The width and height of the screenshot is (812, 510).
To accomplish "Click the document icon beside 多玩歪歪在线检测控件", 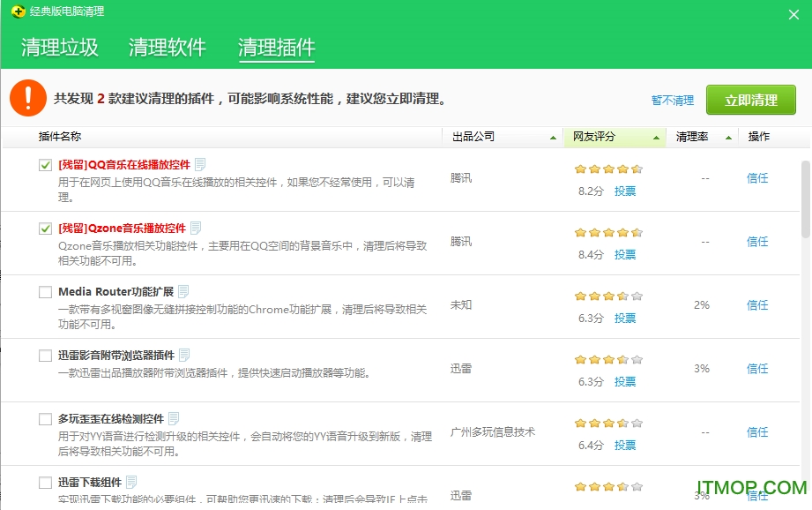I will point(174,418).
